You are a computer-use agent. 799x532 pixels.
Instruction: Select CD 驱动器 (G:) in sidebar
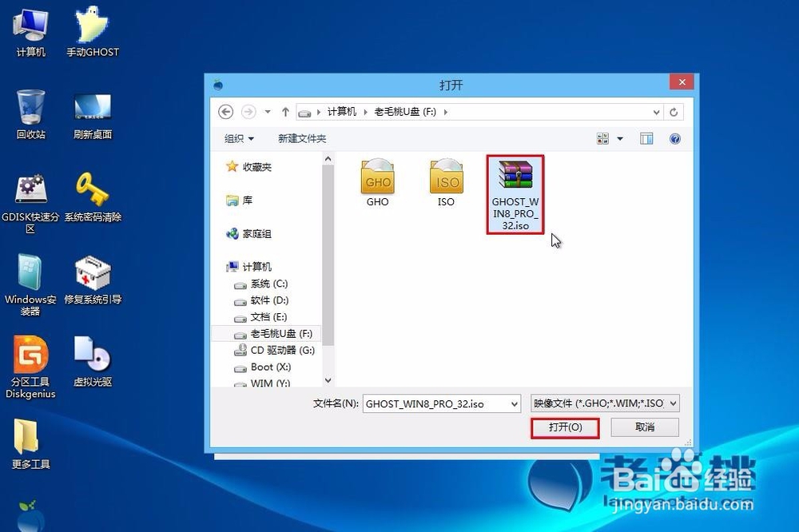[274, 351]
